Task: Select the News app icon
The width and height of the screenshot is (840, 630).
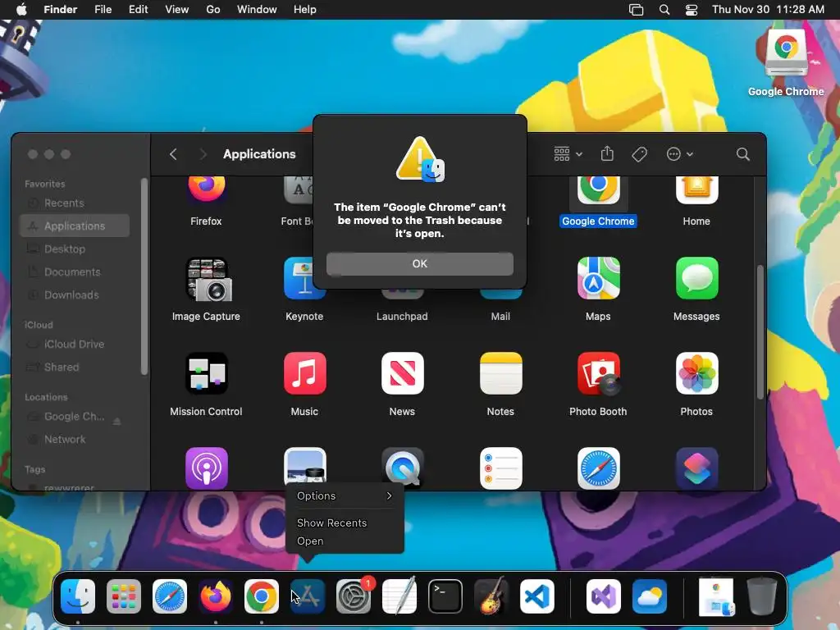Action: (x=402, y=373)
